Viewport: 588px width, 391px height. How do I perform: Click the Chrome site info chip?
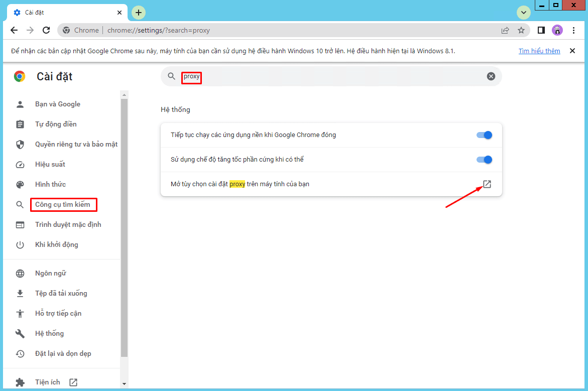[x=81, y=30]
